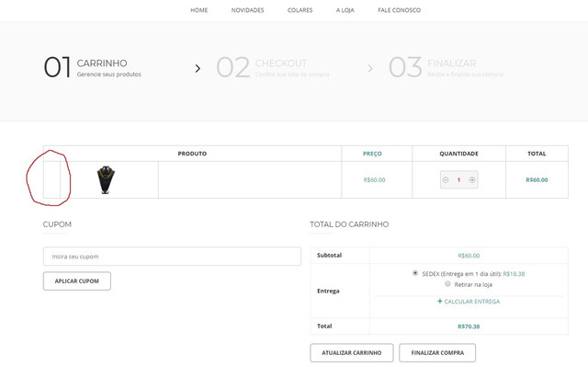Open the Home menu item
Viewport: 588px width, 367px height.
click(198, 10)
